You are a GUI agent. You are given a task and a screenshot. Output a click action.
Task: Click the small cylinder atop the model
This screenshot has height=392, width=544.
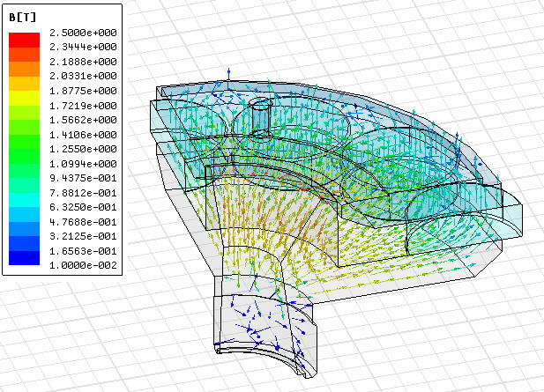tap(261, 115)
